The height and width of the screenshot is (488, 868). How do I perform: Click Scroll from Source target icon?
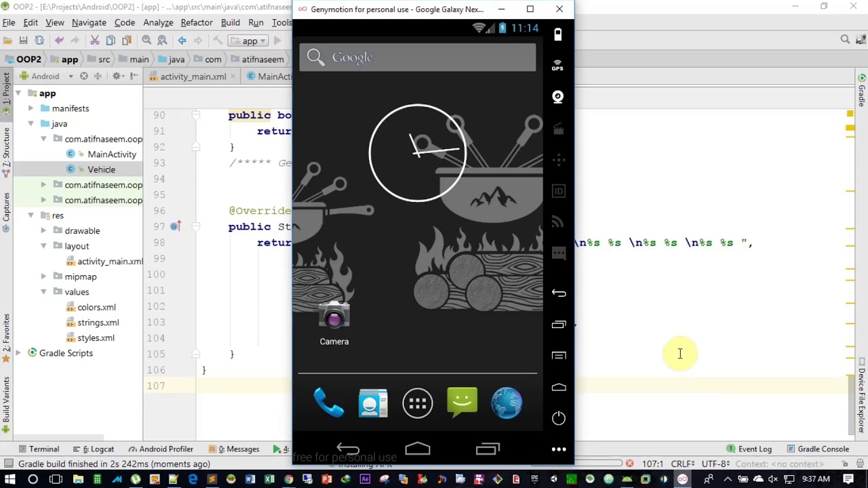click(84, 76)
